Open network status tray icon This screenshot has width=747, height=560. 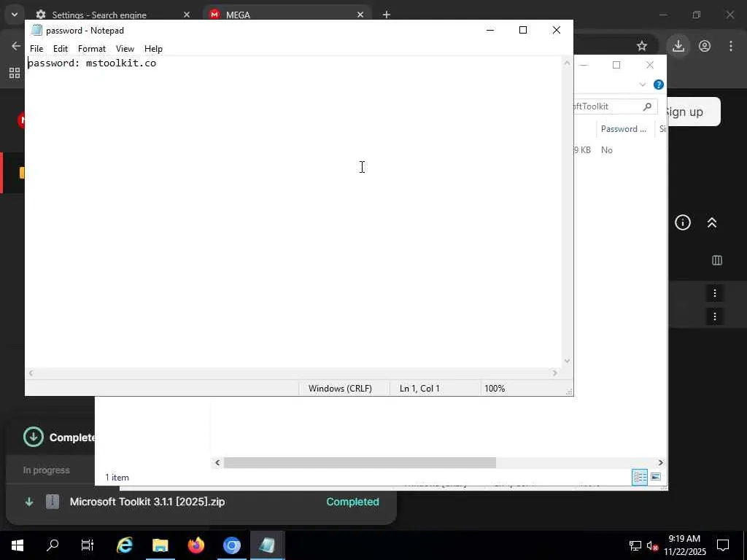coord(635,545)
